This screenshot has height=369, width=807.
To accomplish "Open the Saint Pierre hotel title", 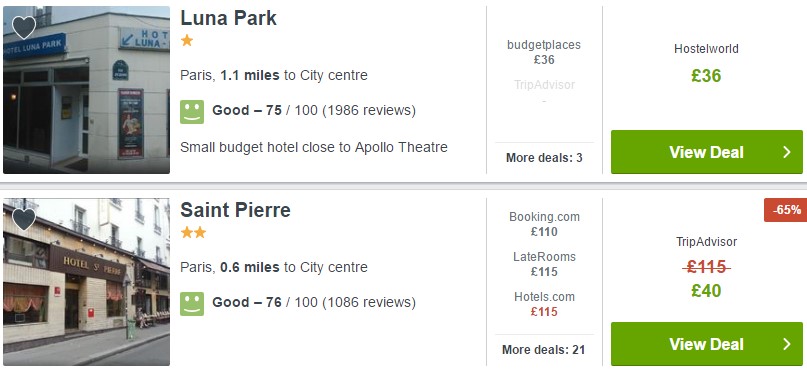I will coord(235,210).
